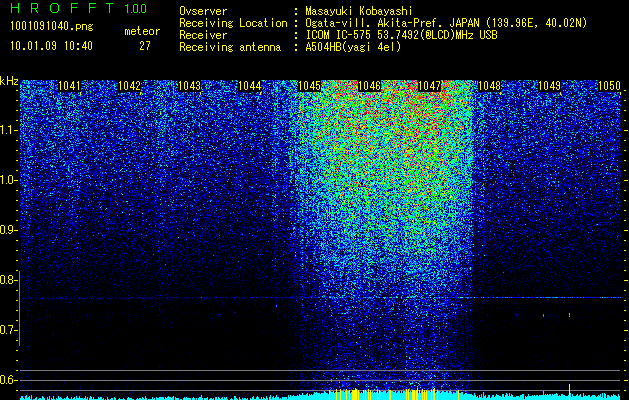Viewport: 629px width, 400px height.
Task: Click the 1047 time marker
Action: (x=430, y=86)
